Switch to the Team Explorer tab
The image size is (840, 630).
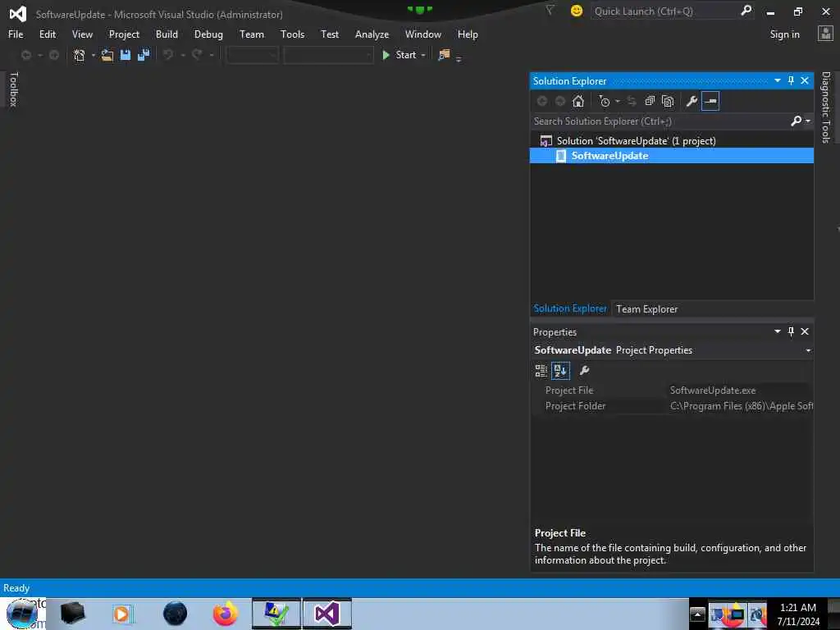tap(646, 309)
